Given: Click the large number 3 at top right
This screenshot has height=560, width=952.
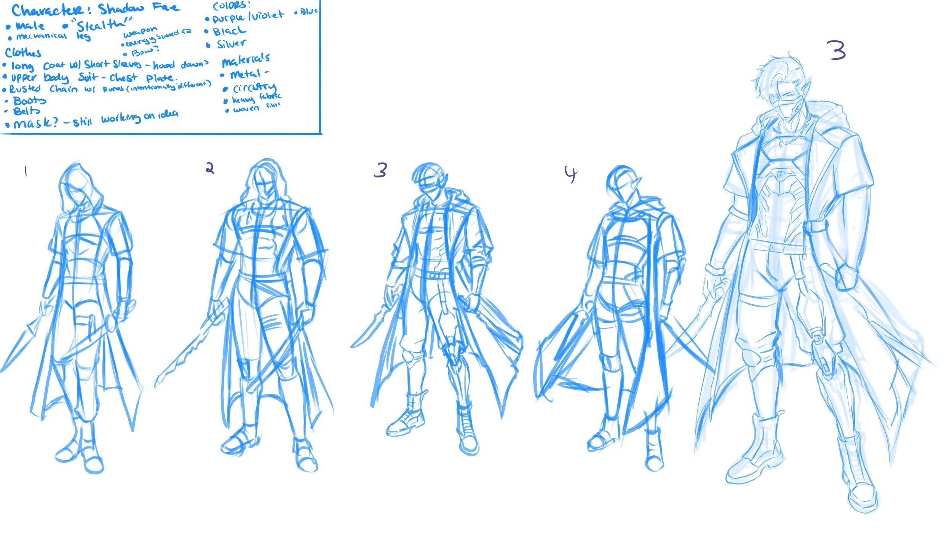Looking at the screenshot, I should [x=837, y=51].
